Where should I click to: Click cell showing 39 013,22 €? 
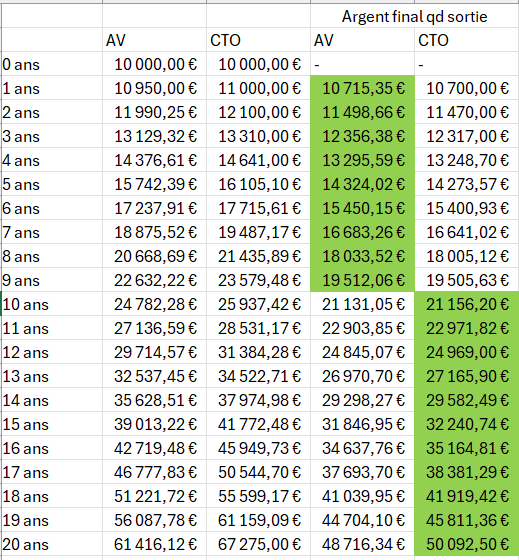point(154,424)
